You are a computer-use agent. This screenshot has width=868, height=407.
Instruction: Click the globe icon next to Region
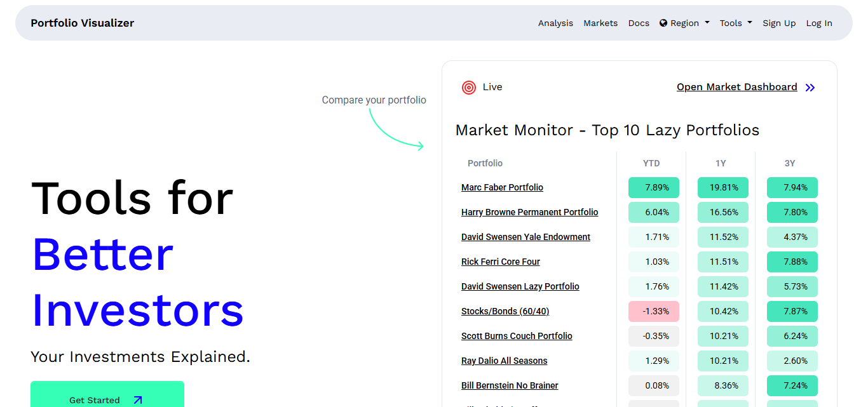click(663, 23)
